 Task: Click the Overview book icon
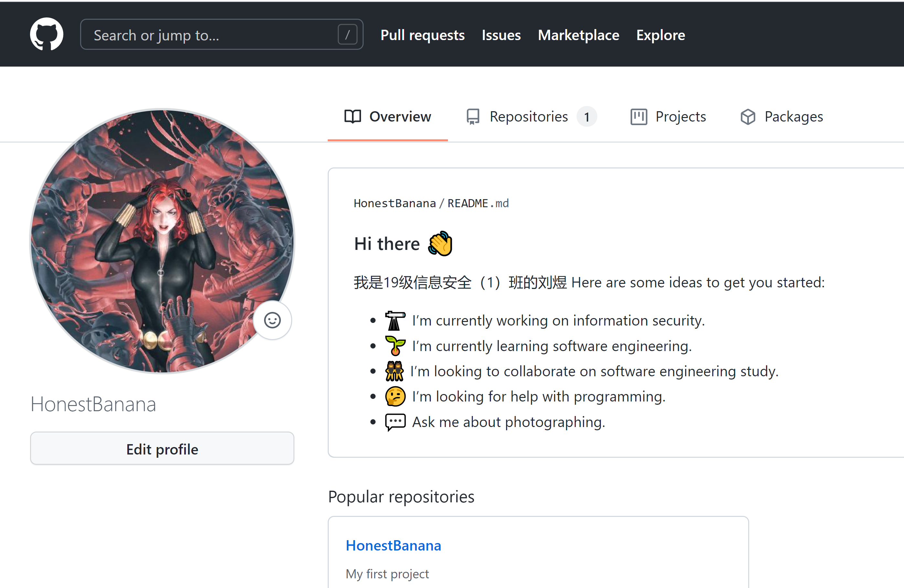353,117
